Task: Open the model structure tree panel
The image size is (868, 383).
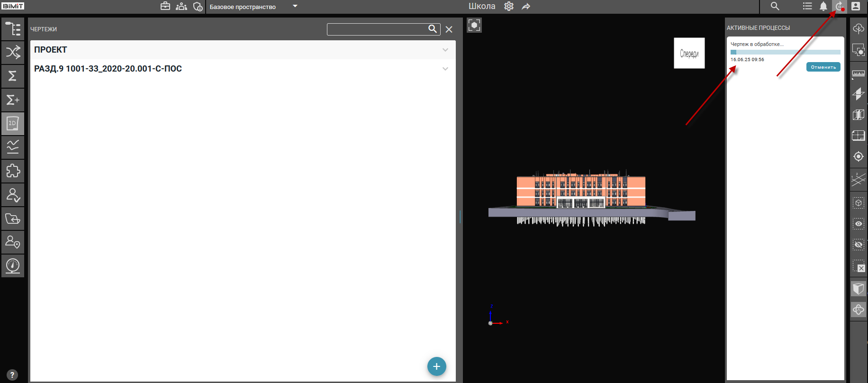Action: coord(13,29)
